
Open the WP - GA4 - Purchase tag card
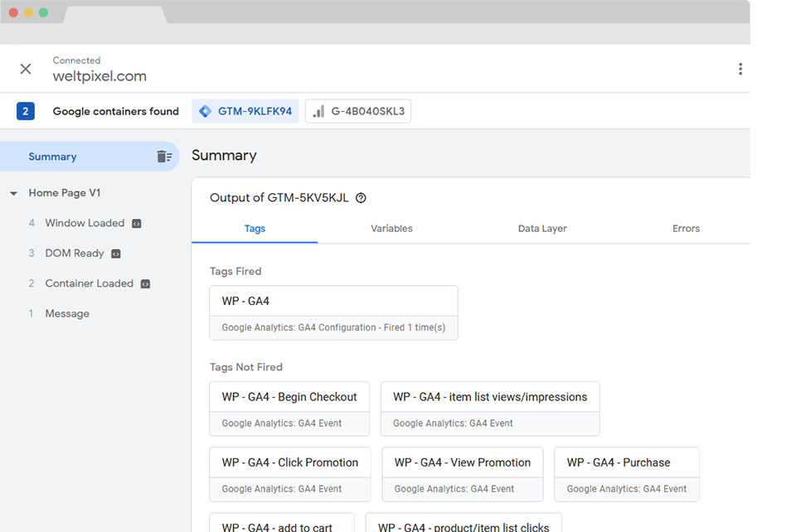(626, 474)
